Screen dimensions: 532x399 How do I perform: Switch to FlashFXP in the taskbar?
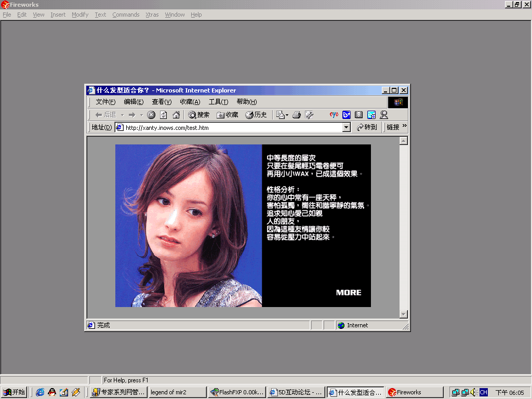[x=237, y=392]
